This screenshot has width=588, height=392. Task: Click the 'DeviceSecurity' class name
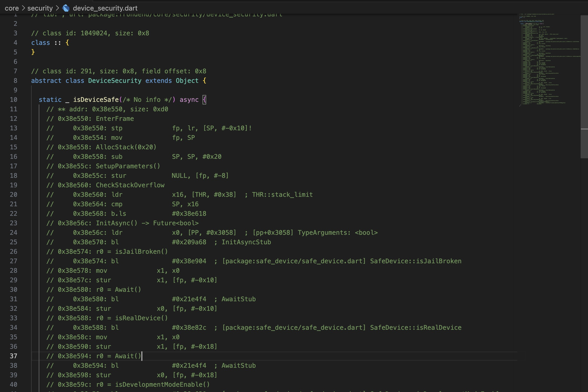click(115, 81)
